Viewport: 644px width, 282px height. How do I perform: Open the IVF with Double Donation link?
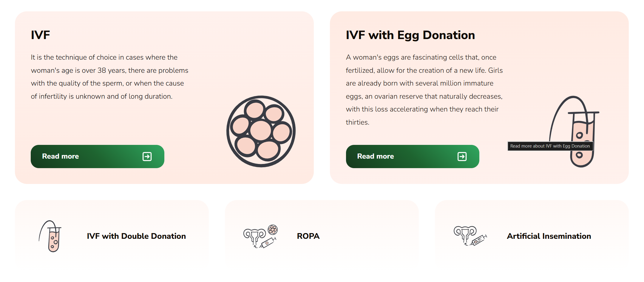pos(136,236)
